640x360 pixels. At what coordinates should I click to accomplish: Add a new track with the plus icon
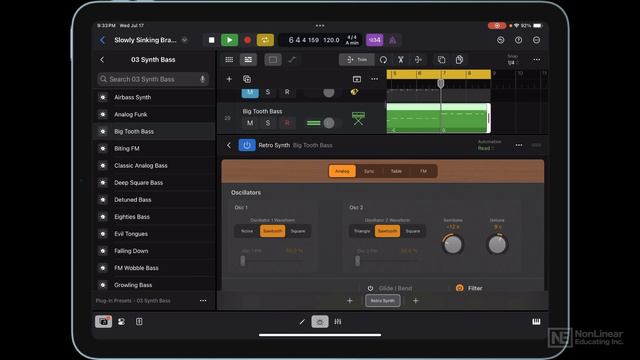point(229,79)
